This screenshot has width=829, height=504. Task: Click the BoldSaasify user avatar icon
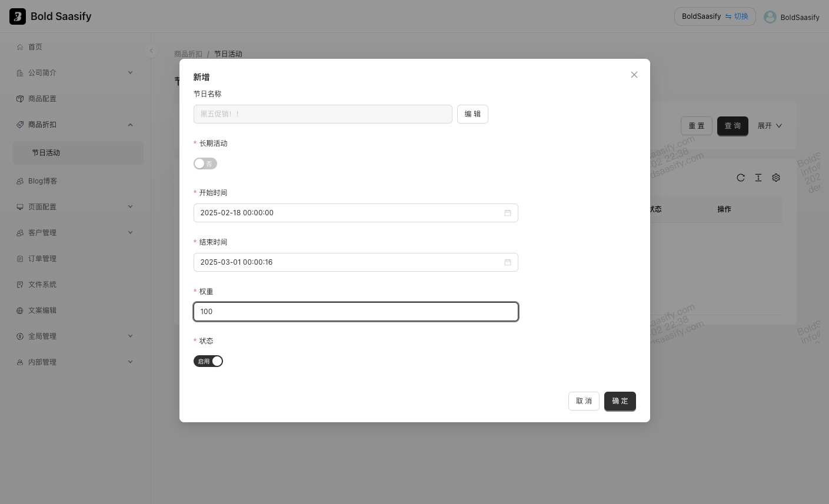[x=770, y=17]
